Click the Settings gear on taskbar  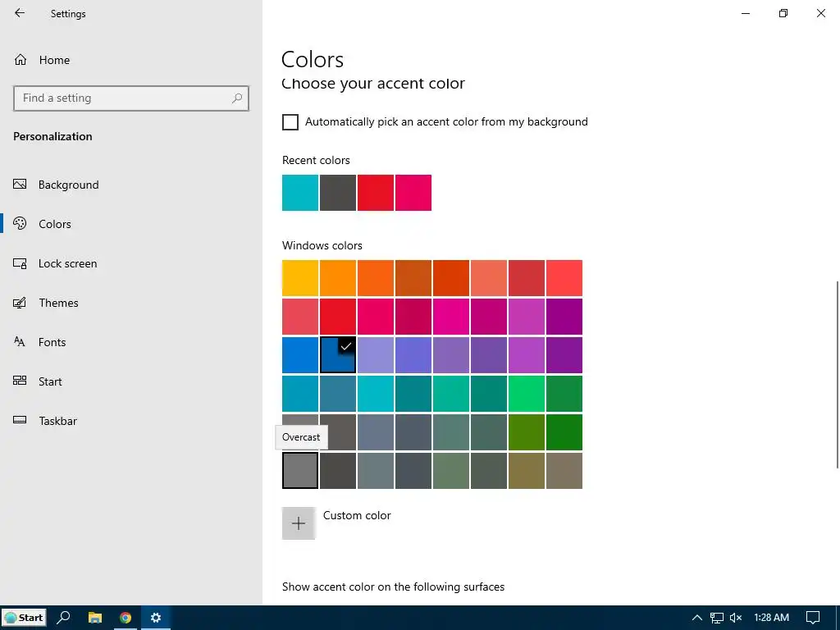pos(156,618)
